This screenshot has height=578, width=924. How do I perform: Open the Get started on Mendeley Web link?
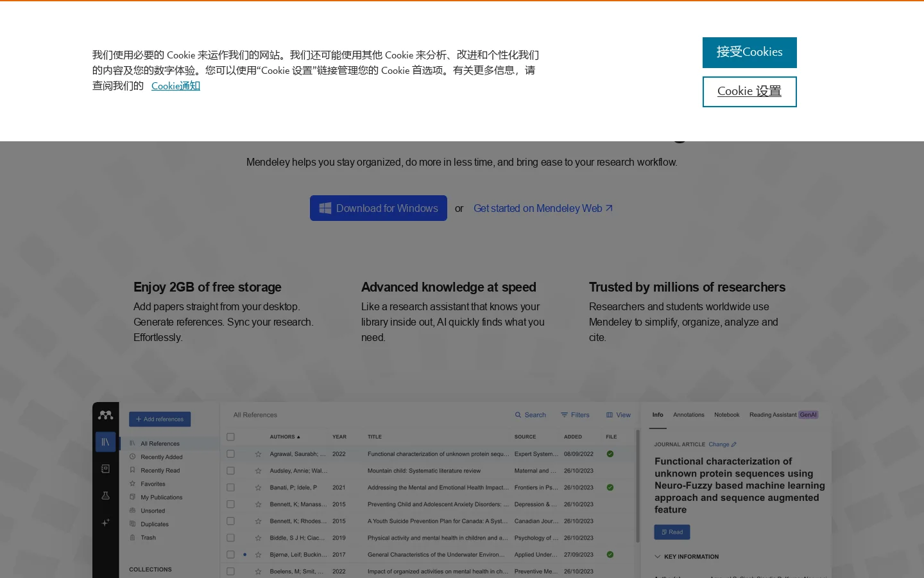coord(543,208)
